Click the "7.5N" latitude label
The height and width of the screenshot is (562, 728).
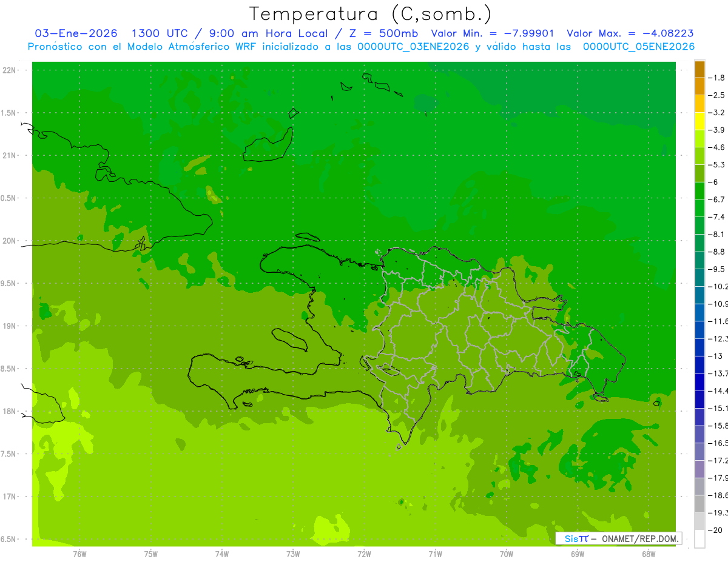8,454
